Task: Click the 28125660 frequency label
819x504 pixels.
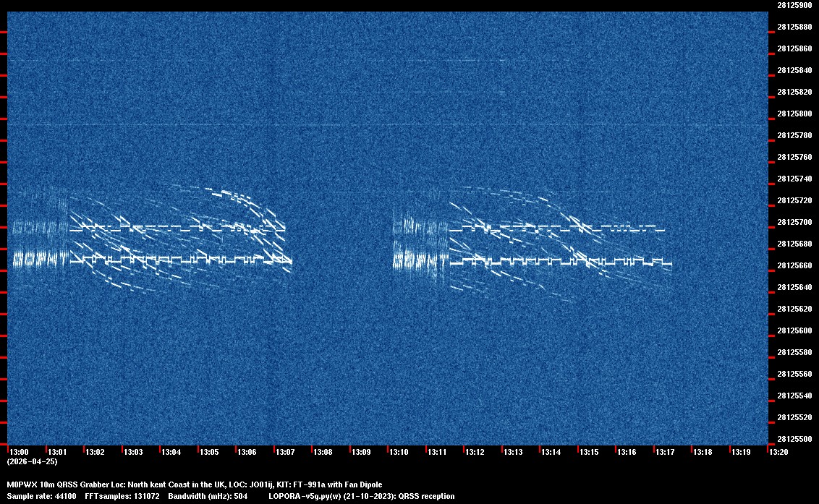Action: 794,265
